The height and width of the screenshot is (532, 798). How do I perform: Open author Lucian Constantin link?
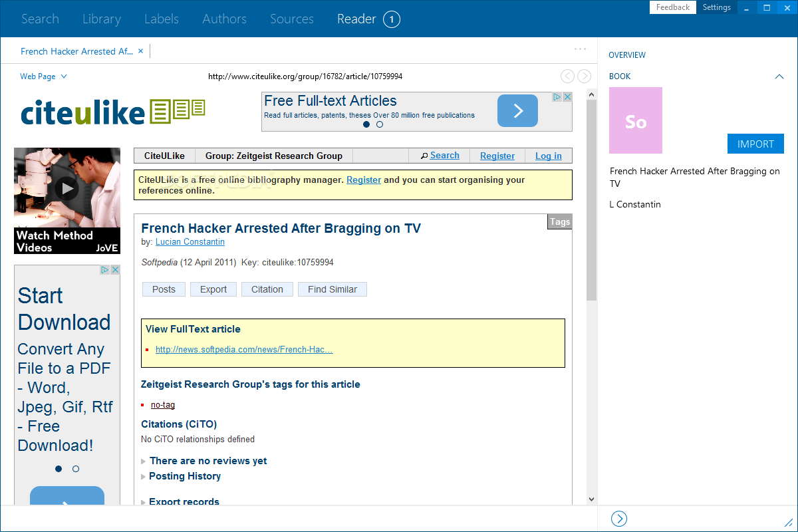pos(190,241)
